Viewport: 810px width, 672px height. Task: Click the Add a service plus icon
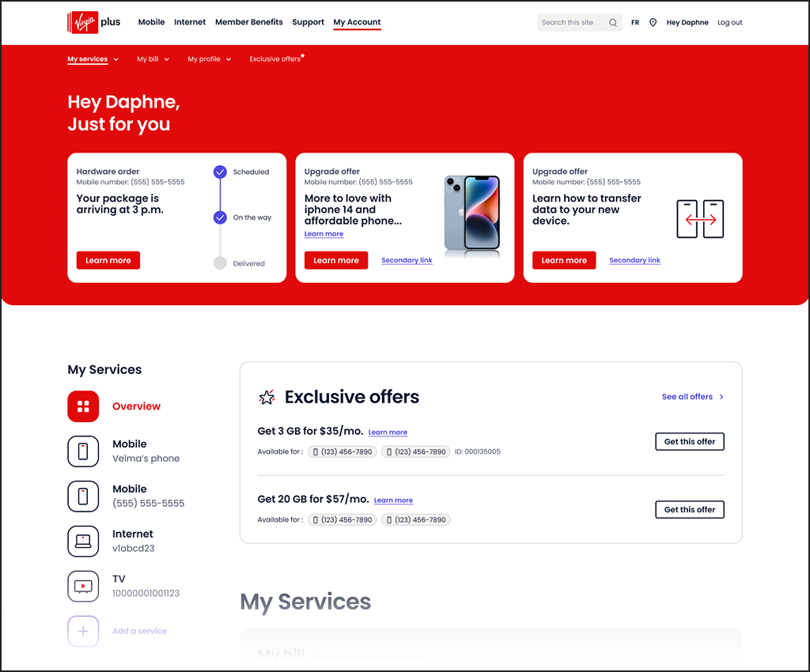[83, 632]
